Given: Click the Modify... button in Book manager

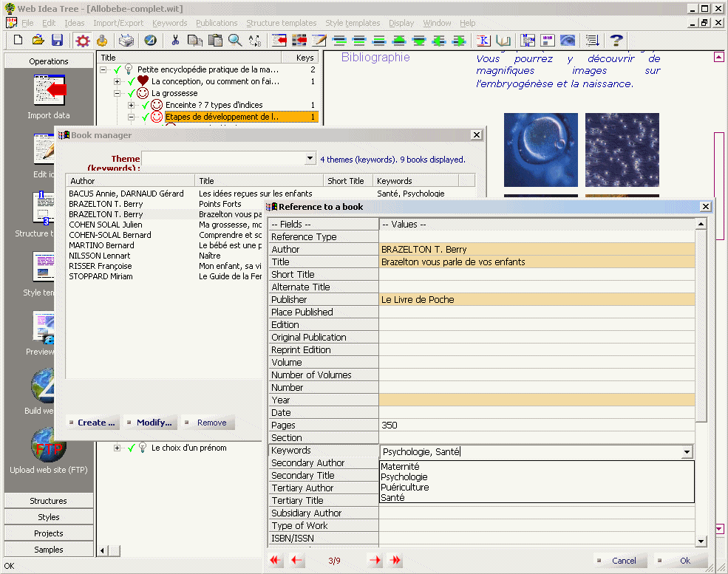Looking at the screenshot, I should pyautogui.click(x=152, y=423).
